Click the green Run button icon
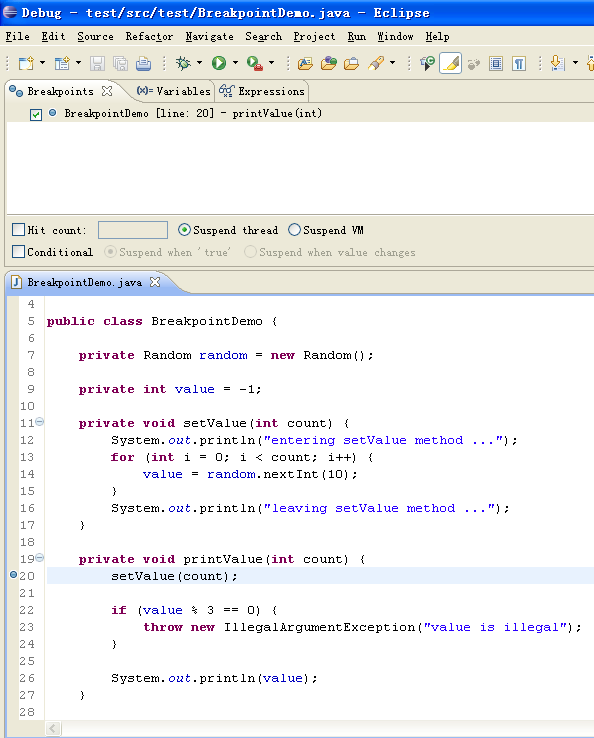 click(x=219, y=63)
